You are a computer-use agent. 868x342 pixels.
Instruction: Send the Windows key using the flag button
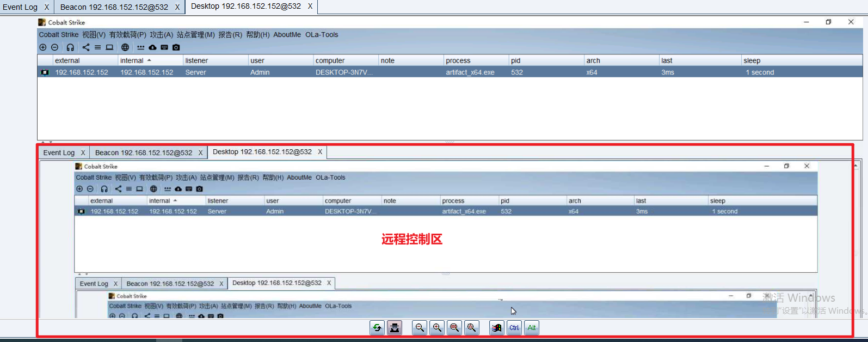click(497, 328)
